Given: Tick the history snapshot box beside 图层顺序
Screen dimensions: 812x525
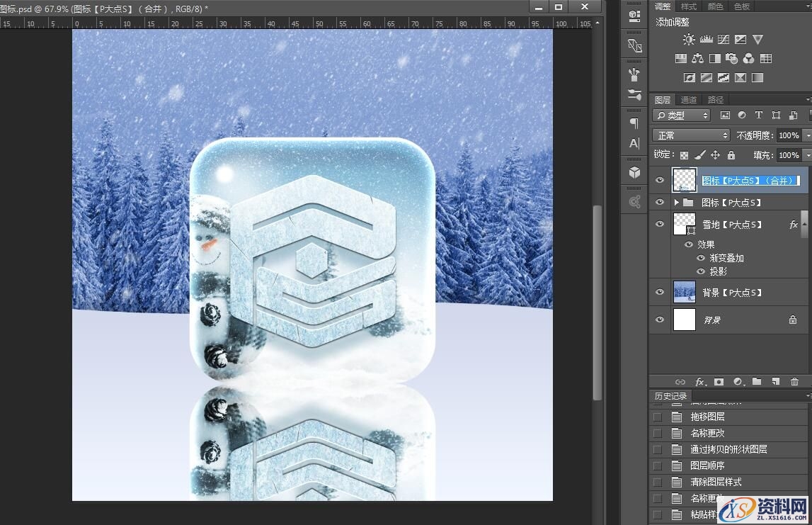Looking at the screenshot, I should [658, 465].
